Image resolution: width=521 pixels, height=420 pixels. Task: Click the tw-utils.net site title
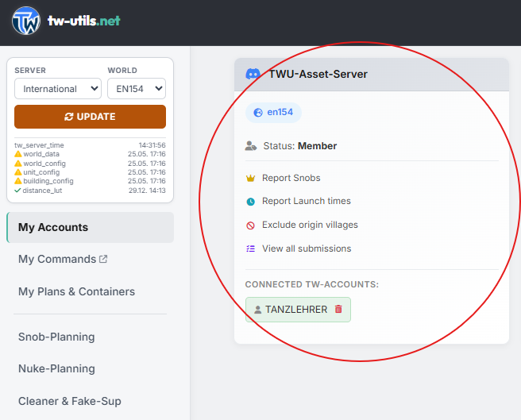[83, 21]
